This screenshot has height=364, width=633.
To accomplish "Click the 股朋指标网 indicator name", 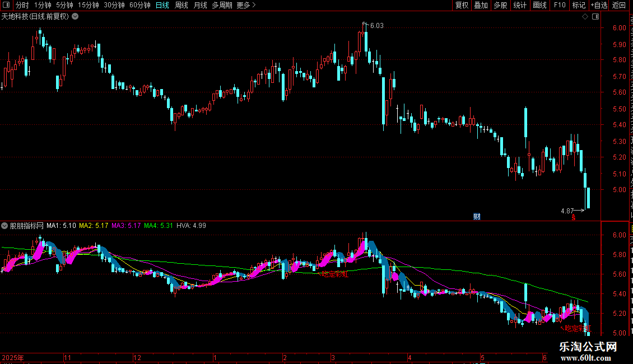I will tap(26, 226).
